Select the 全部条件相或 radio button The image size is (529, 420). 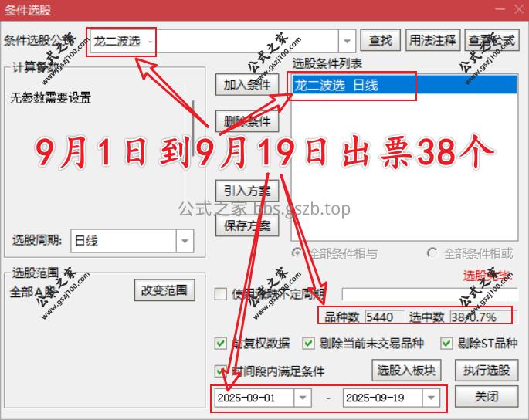coord(432,252)
